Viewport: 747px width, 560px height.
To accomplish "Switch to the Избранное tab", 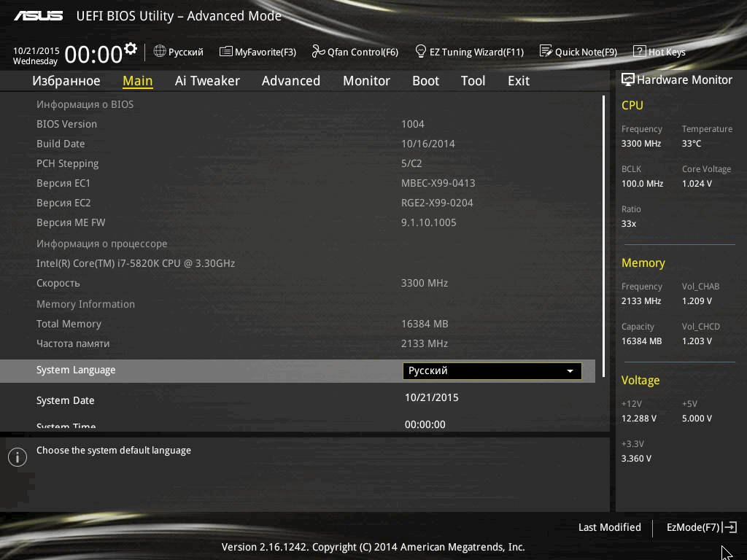I will [66, 81].
